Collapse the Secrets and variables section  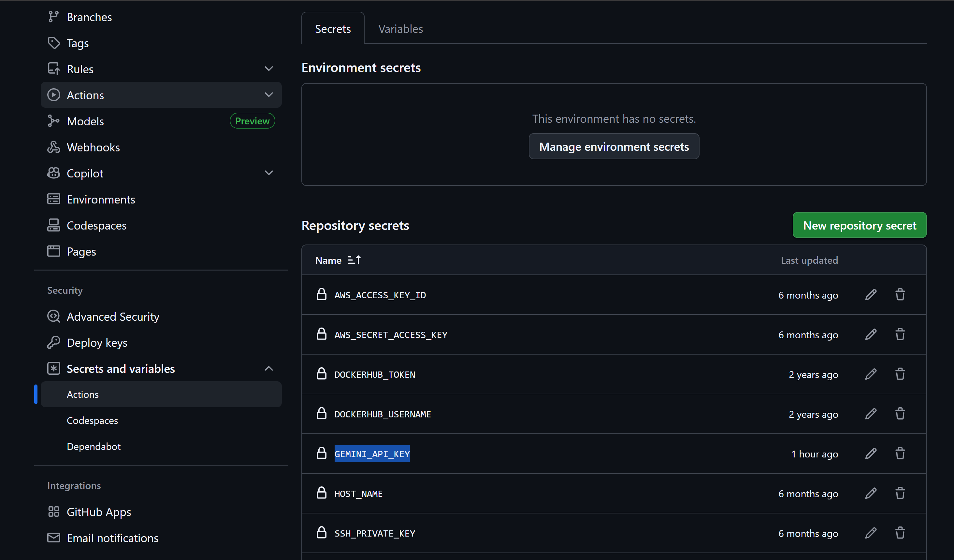(x=269, y=369)
